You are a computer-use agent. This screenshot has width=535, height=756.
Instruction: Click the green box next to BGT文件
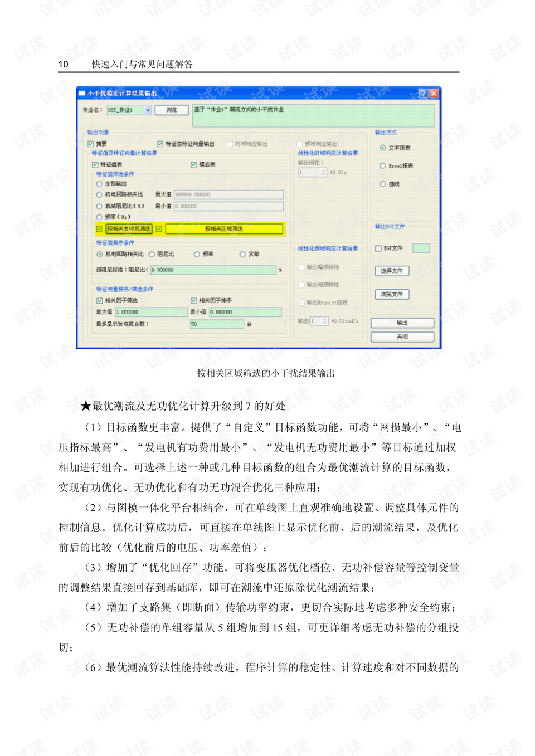point(421,248)
